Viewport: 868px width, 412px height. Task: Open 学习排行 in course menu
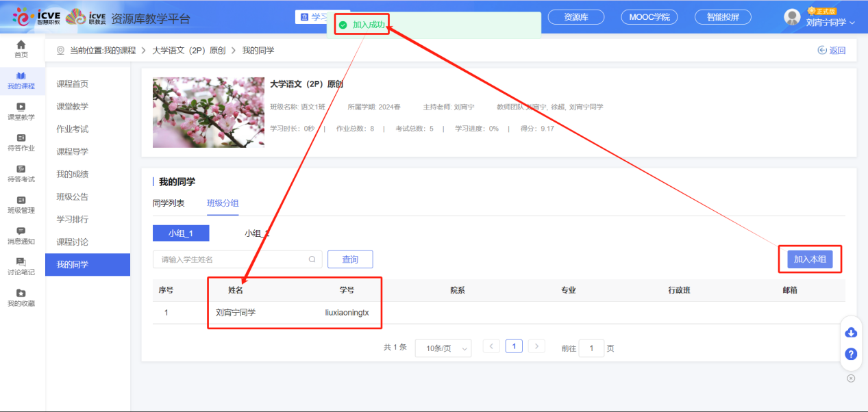pos(72,220)
